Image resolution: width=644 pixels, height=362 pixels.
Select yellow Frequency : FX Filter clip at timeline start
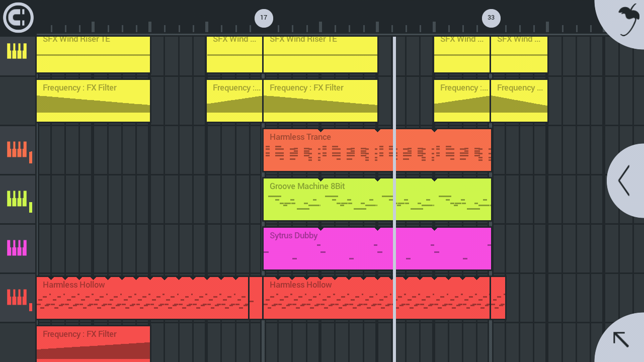(x=93, y=101)
